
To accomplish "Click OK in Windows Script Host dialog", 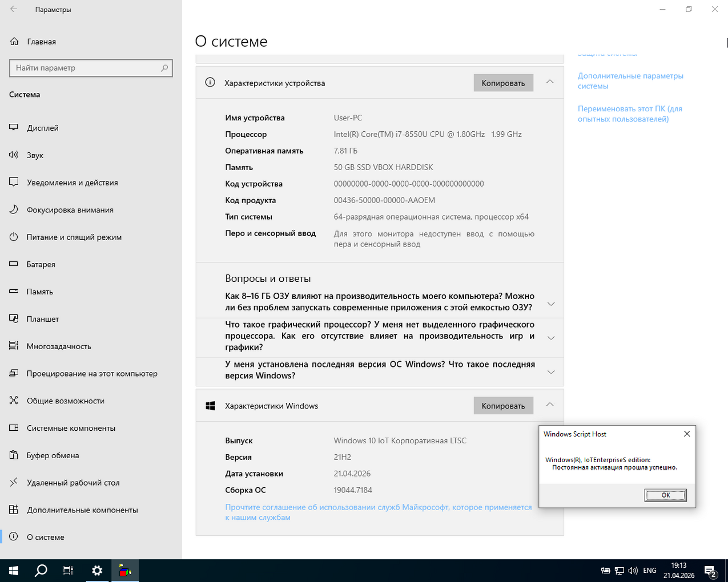I will [x=665, y=495].
